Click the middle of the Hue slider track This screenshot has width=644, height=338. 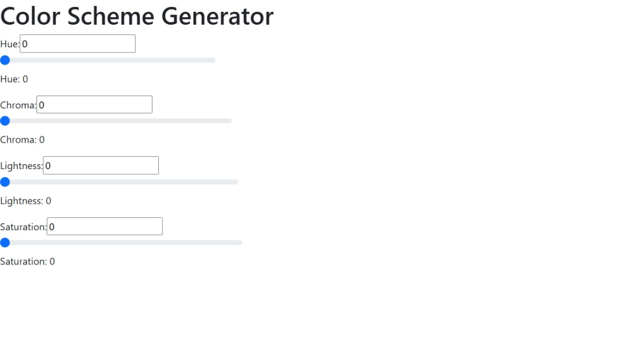click(108, 60)
